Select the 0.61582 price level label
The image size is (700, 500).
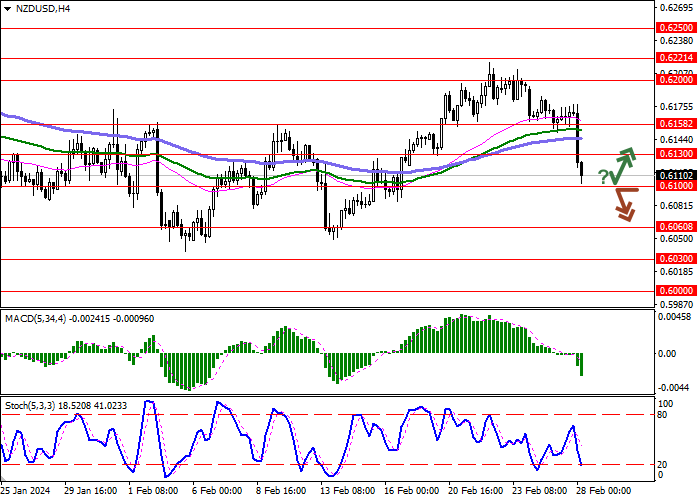[x=676, y=124]
